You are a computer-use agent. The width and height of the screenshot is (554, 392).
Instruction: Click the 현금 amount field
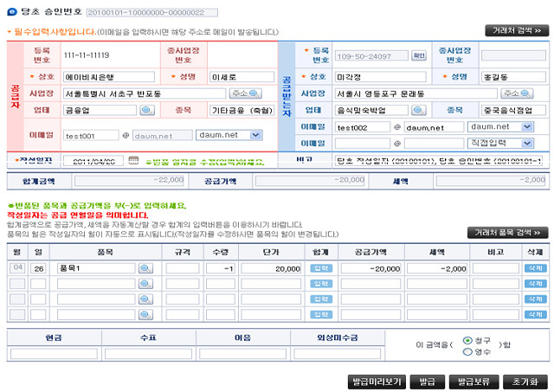(x=54, y=354)
